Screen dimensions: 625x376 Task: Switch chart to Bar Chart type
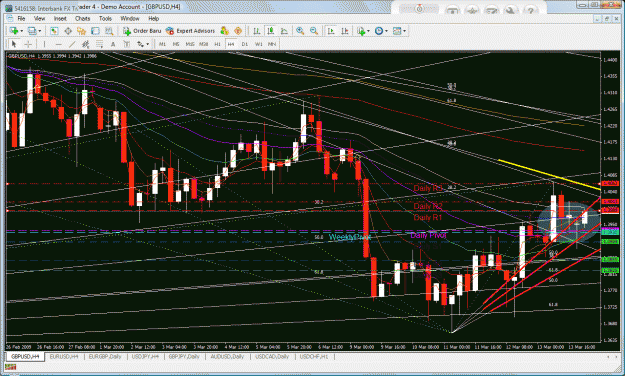[x=257, y=31]
